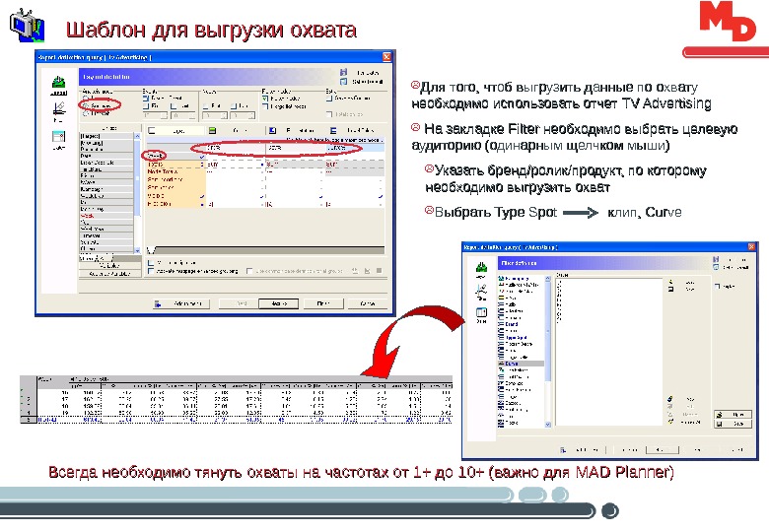
Task: Click the Excel output table image
Action: [x=236, y=400]
